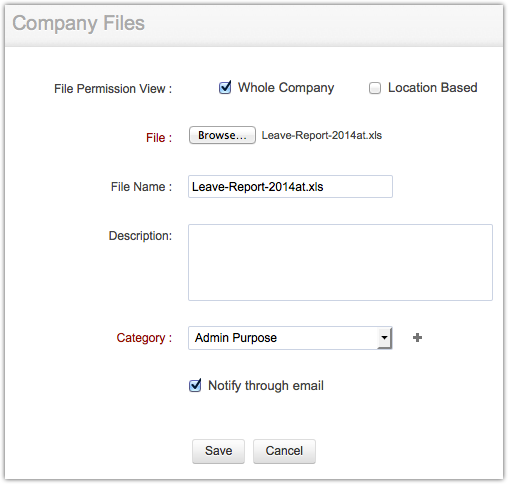Add a new category with plus icon
508x484 pixels.
pyautogui.click(x=417, y=338)
